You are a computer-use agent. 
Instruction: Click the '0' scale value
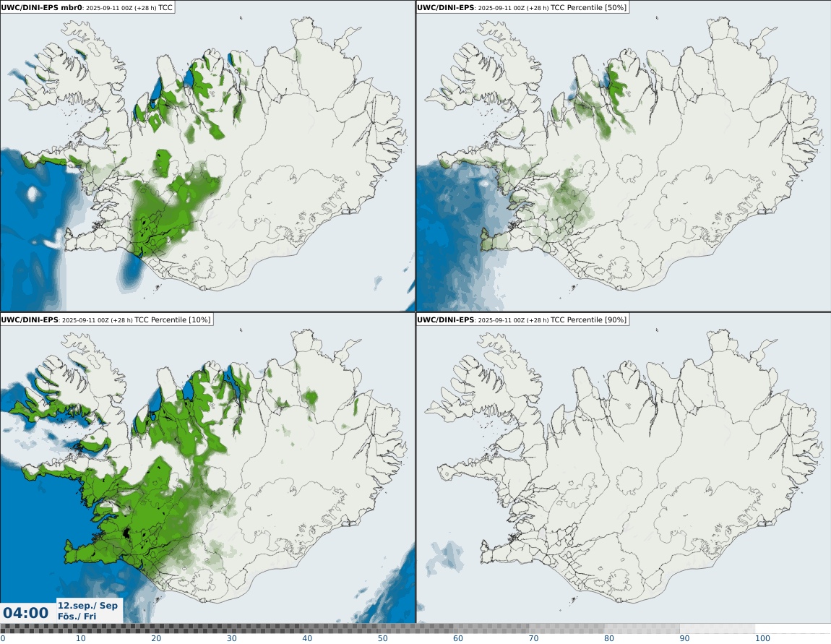pyautogui.click(x=3, y=638)
